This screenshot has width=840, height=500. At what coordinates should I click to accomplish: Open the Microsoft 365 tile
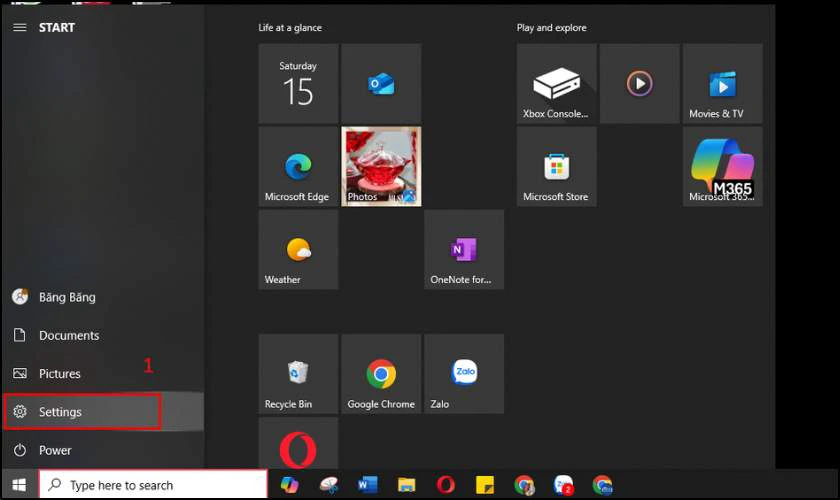(723, 167)
